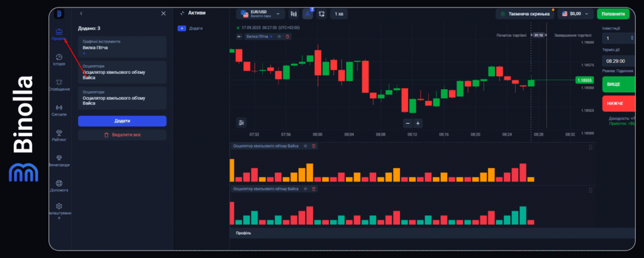
Task: Click the chart settings sliders icon
Action: tap(241, 122)
